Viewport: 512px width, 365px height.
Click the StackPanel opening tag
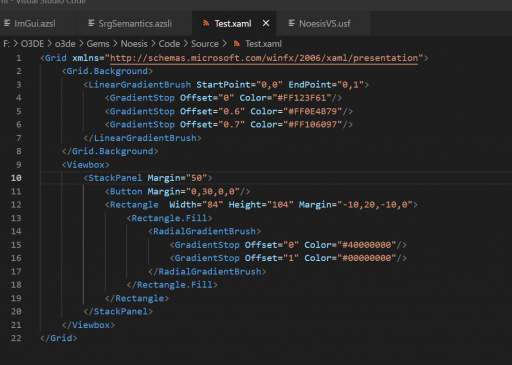113,178
